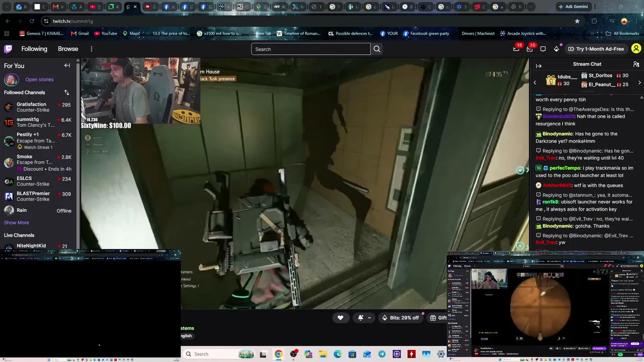Viewport: 644px width, 362px height.
Task: Open the Facebook green party bookmark
Action: point(426,34)
